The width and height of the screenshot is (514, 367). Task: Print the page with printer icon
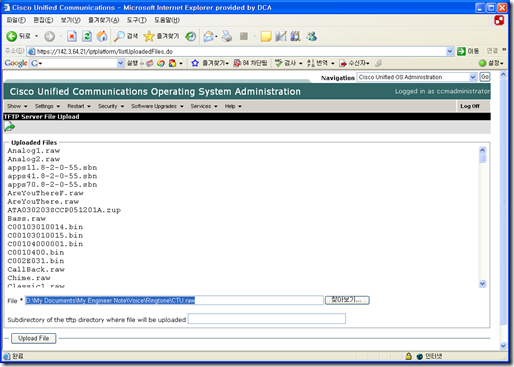(x=227, y=36)
